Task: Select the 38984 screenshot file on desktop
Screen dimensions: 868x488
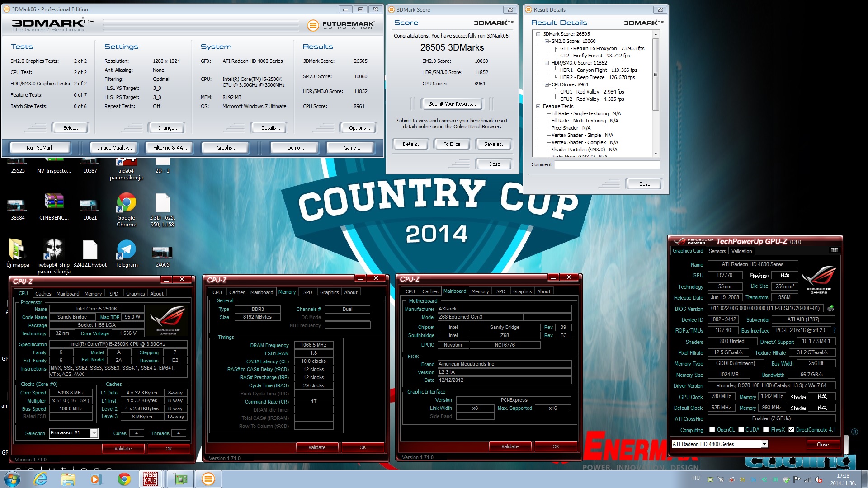Action: [18, 206]
